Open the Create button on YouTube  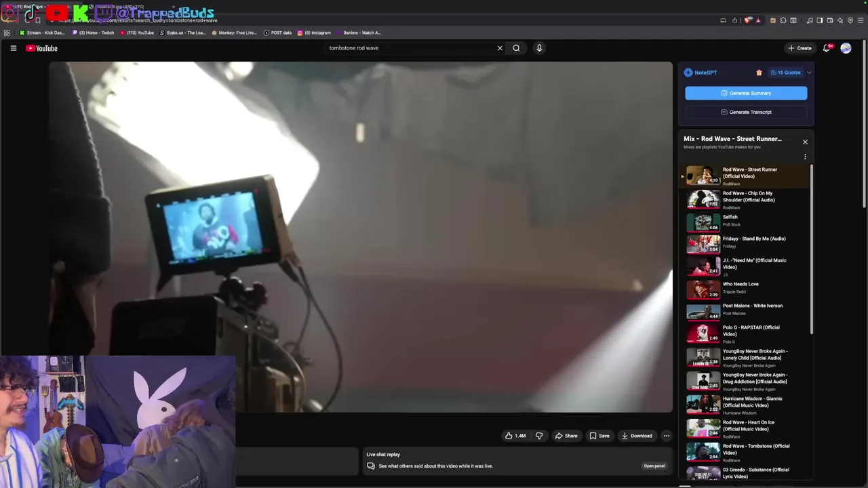click(x=800, y=48)
